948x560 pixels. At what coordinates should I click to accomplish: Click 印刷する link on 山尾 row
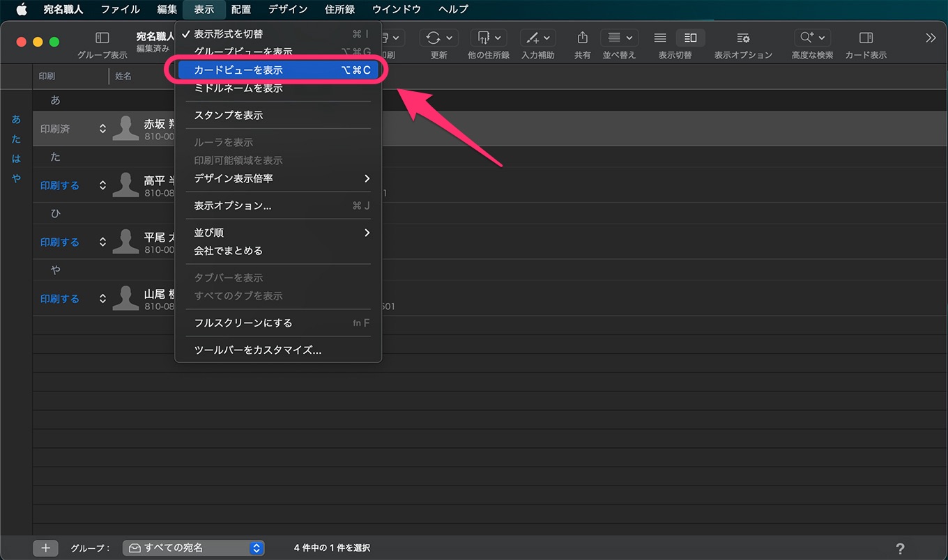tap(60, 298)
